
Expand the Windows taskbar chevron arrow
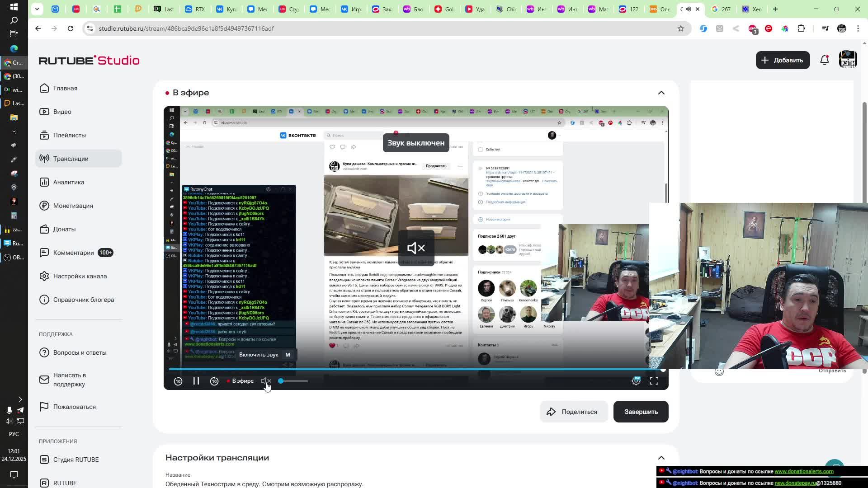(20, 399)
